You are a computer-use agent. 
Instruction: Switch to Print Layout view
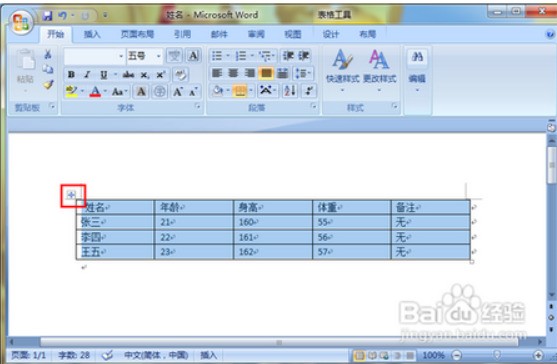tap(359, 355)
